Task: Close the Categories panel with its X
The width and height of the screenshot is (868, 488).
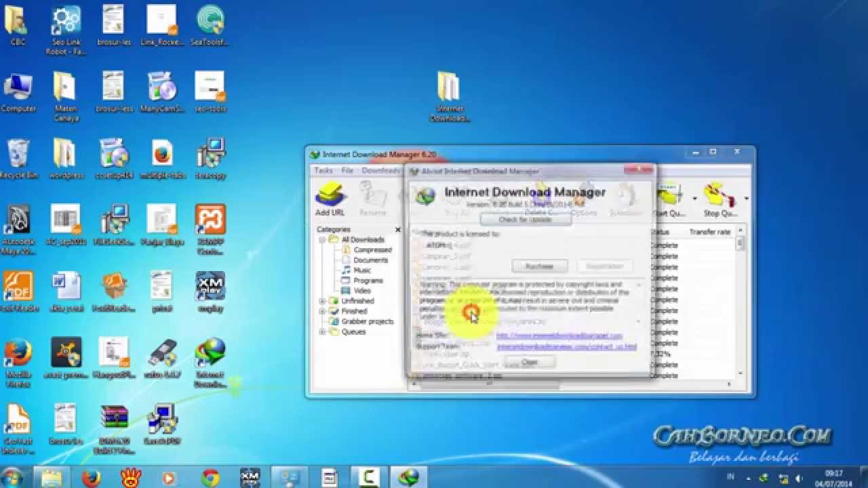Action: (398, 230)
